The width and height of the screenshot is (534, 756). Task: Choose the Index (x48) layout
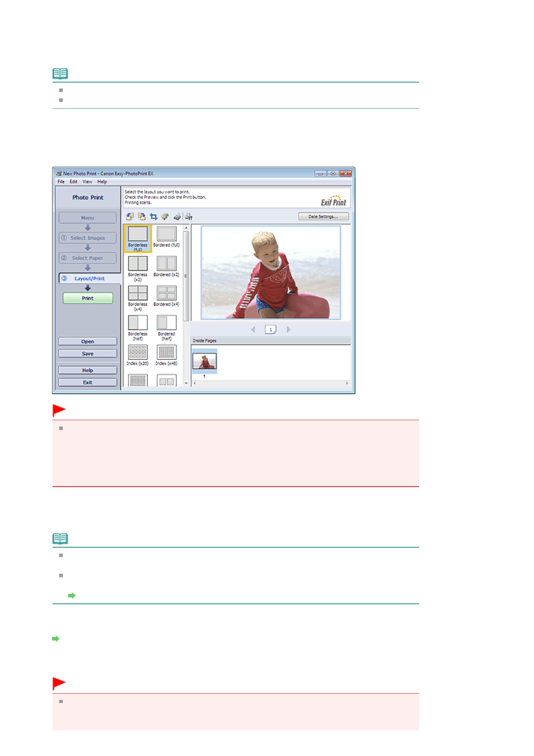(166, 355)
